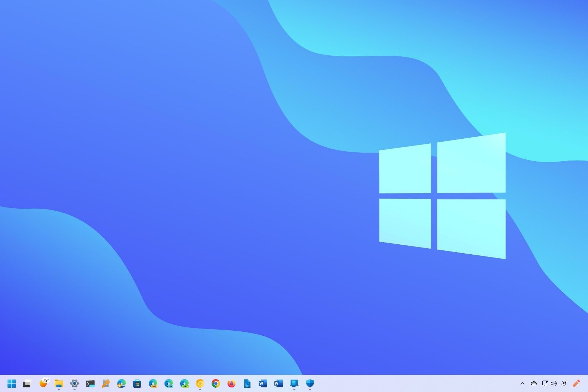Launch Windows Terminal
Viewport: 588px width, 392px height.
point(90,383)
